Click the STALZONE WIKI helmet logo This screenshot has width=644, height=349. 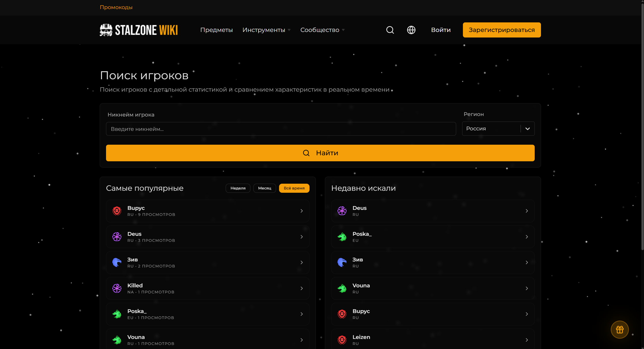tap(106, 30)
